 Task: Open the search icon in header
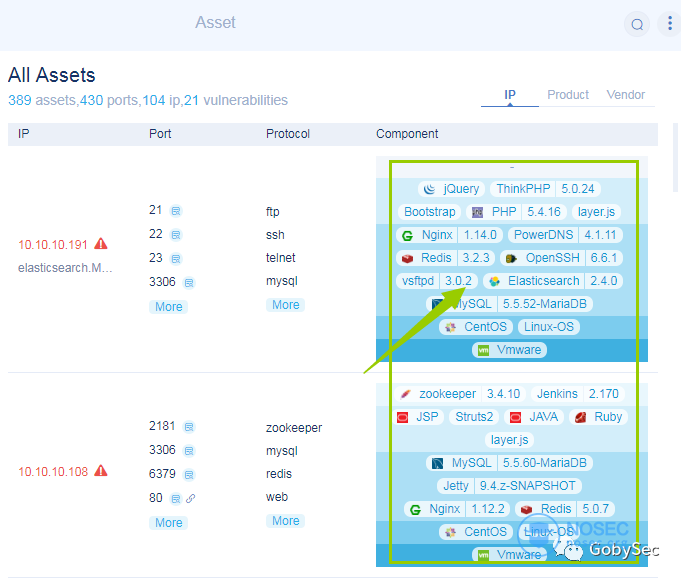click(637, 24)
